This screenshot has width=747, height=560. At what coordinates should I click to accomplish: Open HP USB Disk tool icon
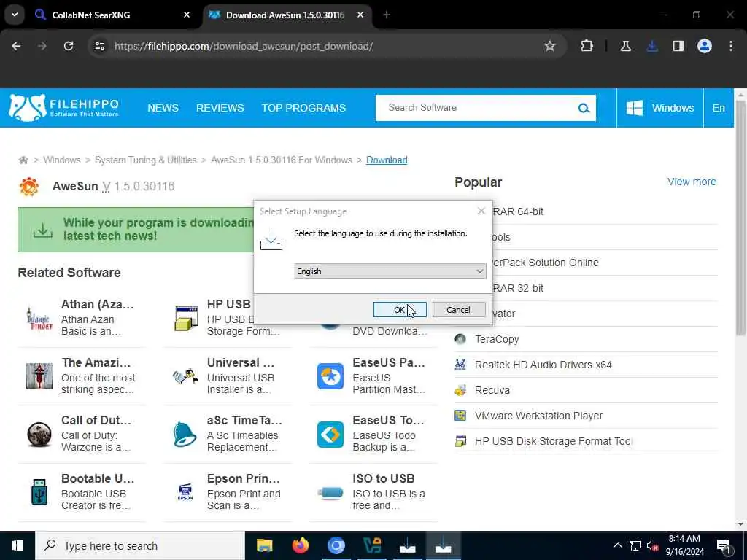(x=186, y=318)
